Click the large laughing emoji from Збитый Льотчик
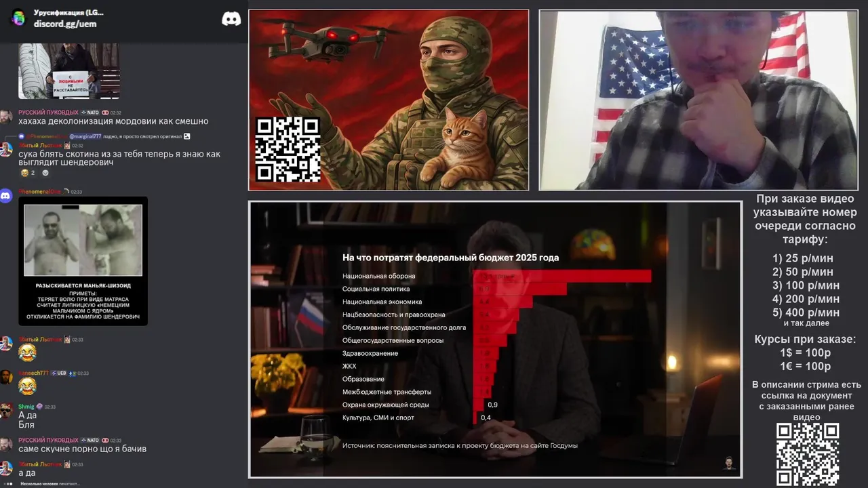Viewport: 868px width, 488px height. pyautogui.click(x=27, y=352)
